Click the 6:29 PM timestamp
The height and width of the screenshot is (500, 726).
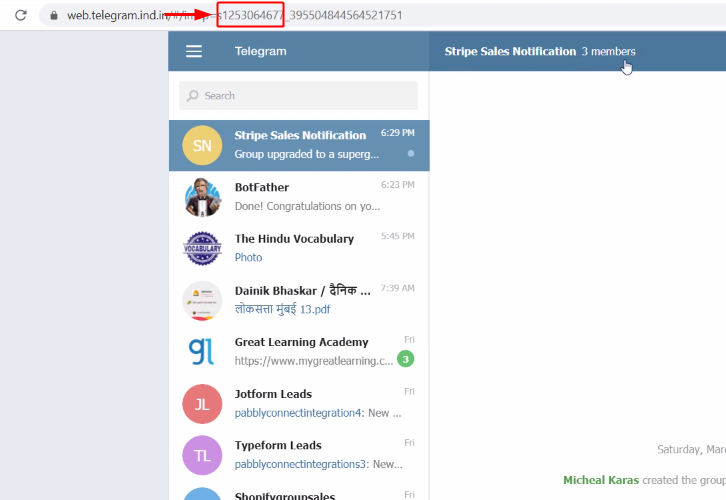pos(398,133)
